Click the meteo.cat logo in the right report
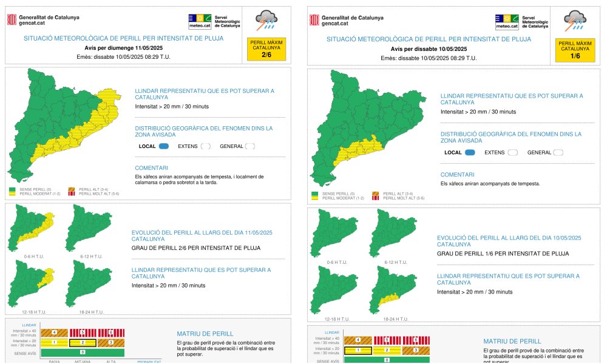 click(506, 22)
